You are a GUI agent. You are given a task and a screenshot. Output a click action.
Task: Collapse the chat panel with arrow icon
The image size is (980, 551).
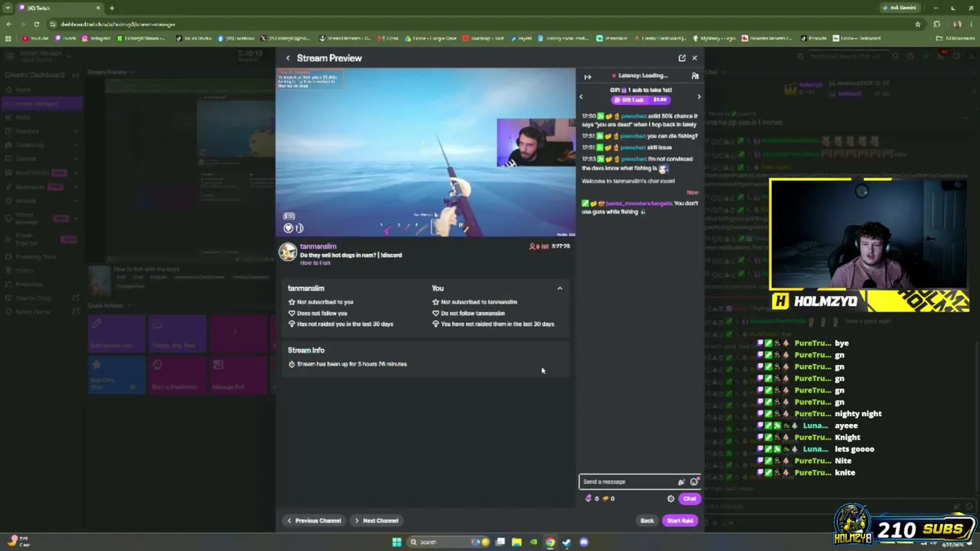[587, 76]
